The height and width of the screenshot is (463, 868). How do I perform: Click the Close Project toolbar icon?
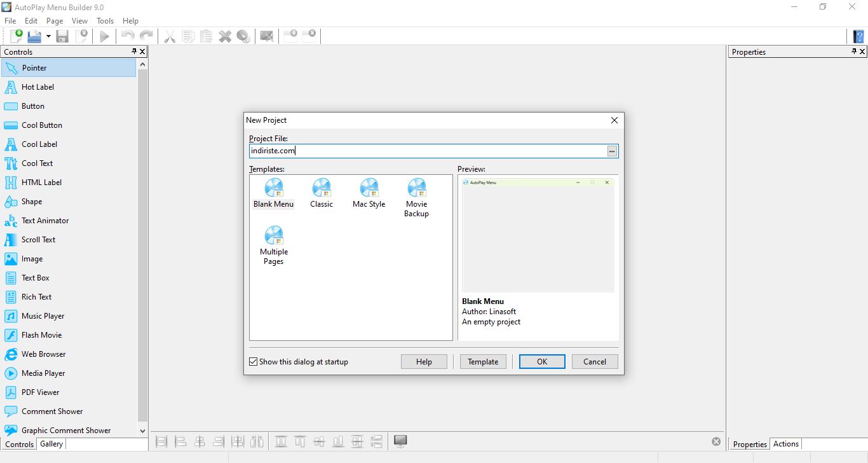point(81,36)
